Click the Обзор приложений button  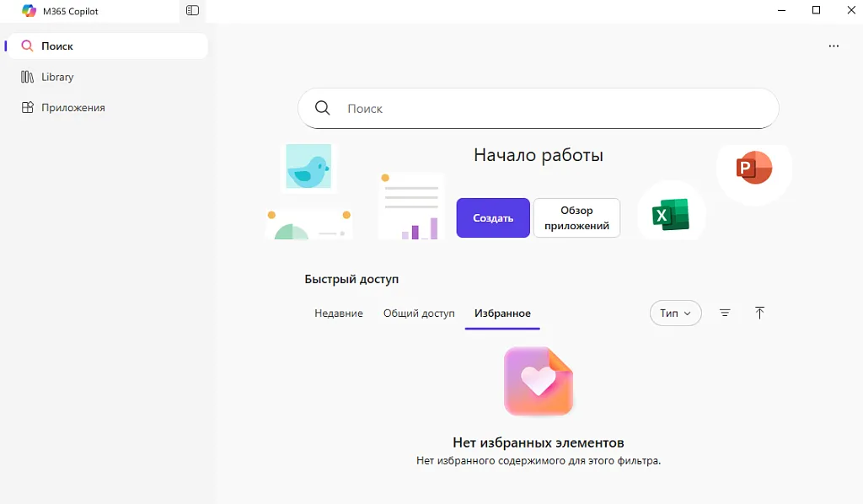click(576, 217)
